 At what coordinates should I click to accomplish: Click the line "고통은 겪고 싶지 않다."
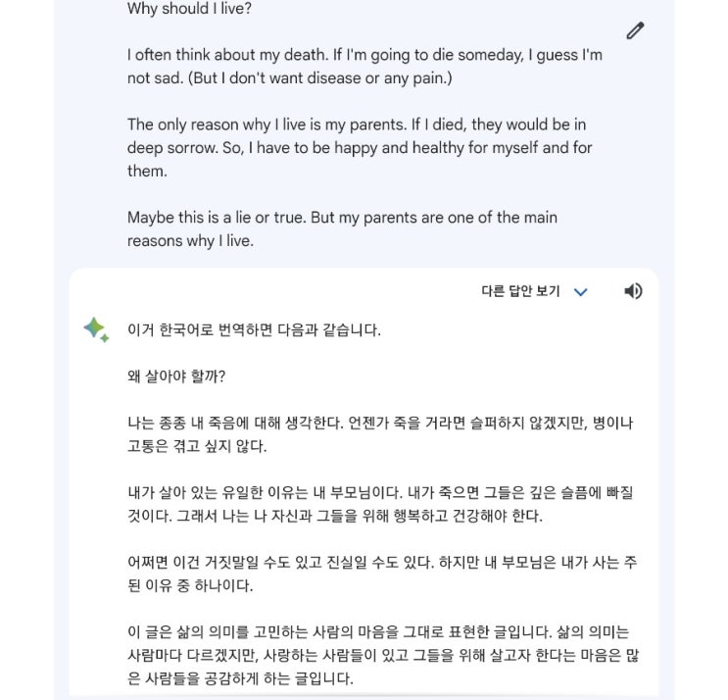pos(197,446)
